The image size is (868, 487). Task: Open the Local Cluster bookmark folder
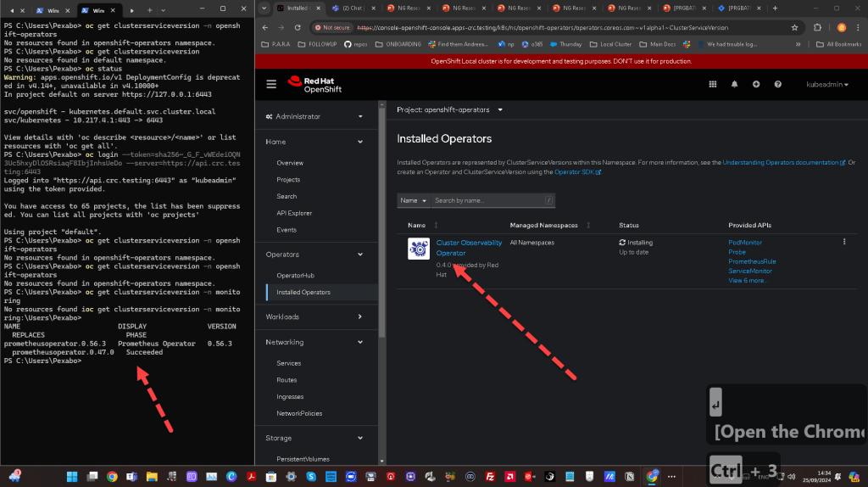pos(611,44)
